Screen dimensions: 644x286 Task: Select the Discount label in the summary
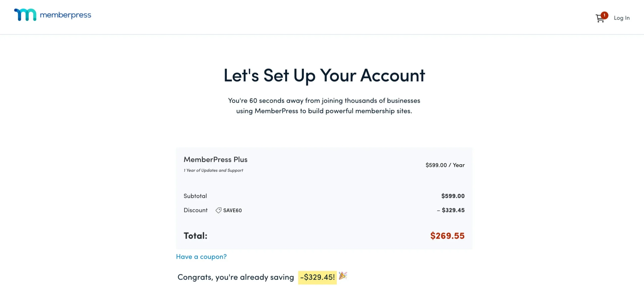(x=195, y=210)
